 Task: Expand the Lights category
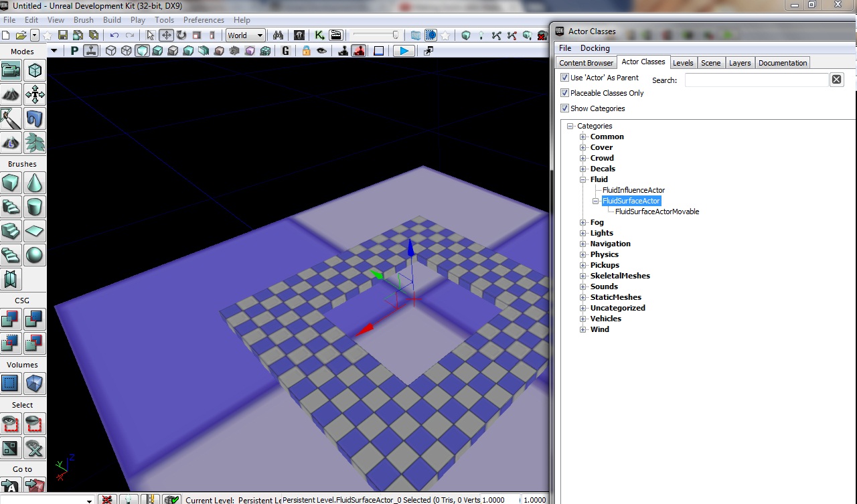pos(583,233)
